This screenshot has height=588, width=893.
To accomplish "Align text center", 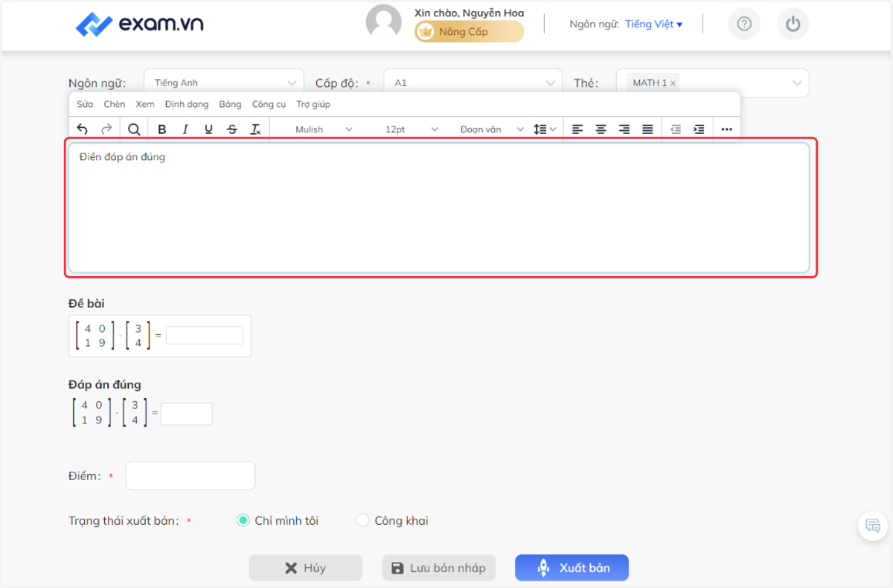I will coord(601,129).
